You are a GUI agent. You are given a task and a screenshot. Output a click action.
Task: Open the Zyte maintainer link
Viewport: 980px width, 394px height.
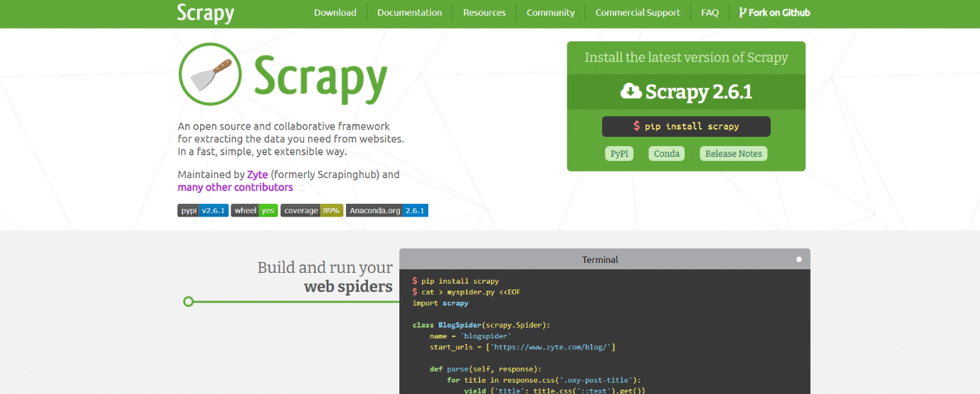[258, 175]
